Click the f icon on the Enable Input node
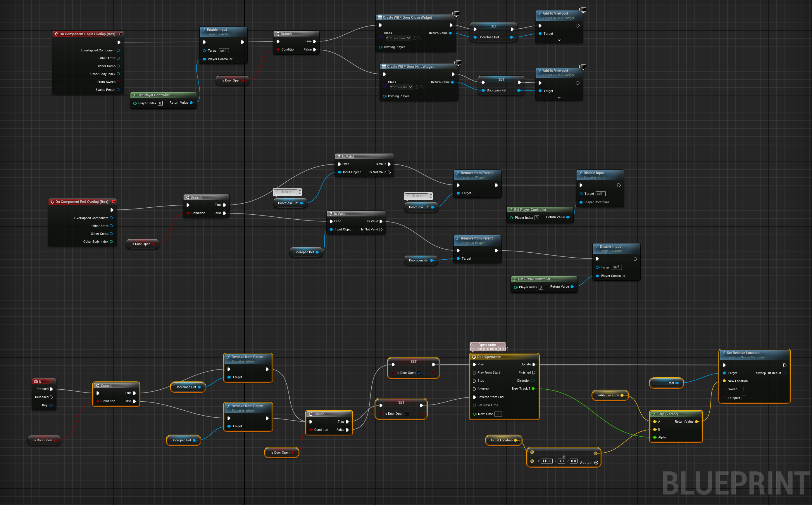This screenshot has height=505, width=812. pos(204,29)
